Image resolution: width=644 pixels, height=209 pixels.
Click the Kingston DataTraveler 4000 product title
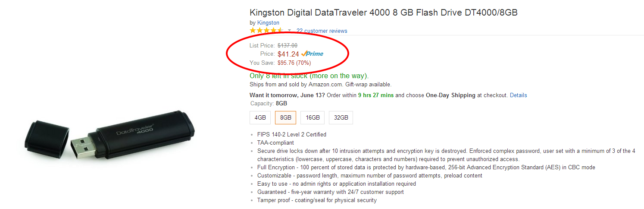coord(383,13)
